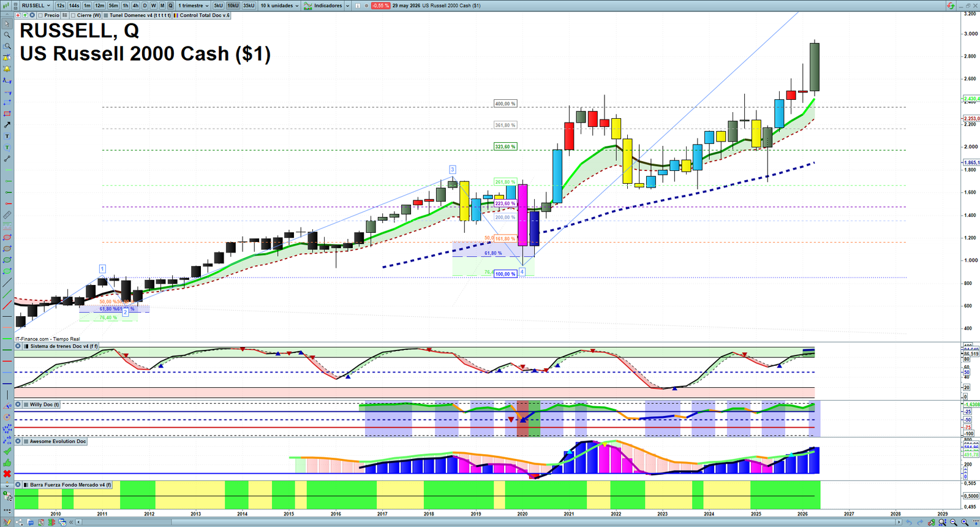Click the refresh icon at top right
Screen dimensions: 980x527
coord(951,6)
